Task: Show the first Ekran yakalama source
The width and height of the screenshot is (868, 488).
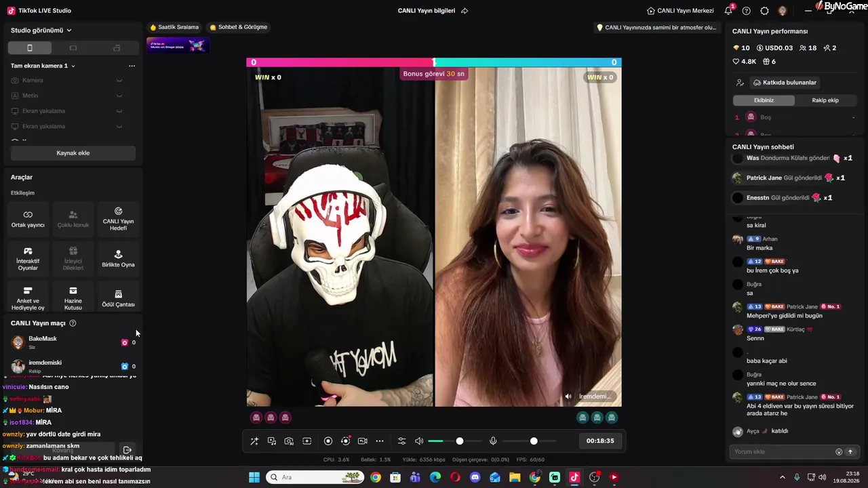Action: [119, 111]
